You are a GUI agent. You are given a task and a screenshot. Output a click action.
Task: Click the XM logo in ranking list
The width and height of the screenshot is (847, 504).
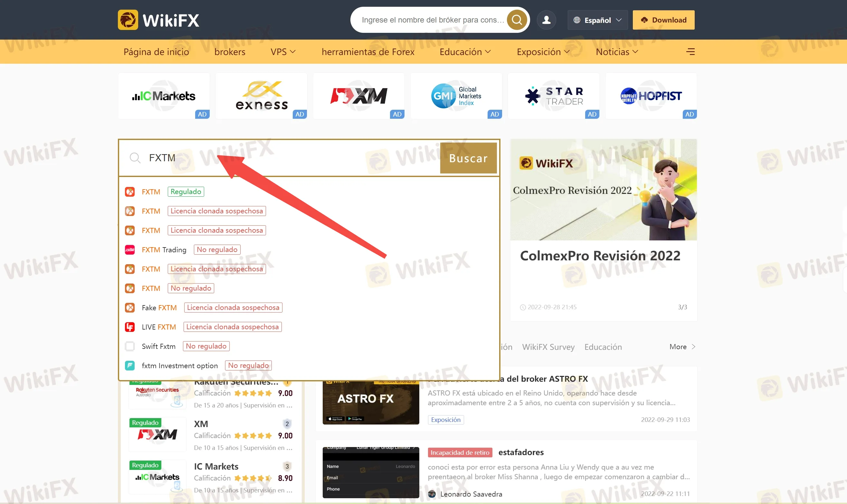click(157, 434)
